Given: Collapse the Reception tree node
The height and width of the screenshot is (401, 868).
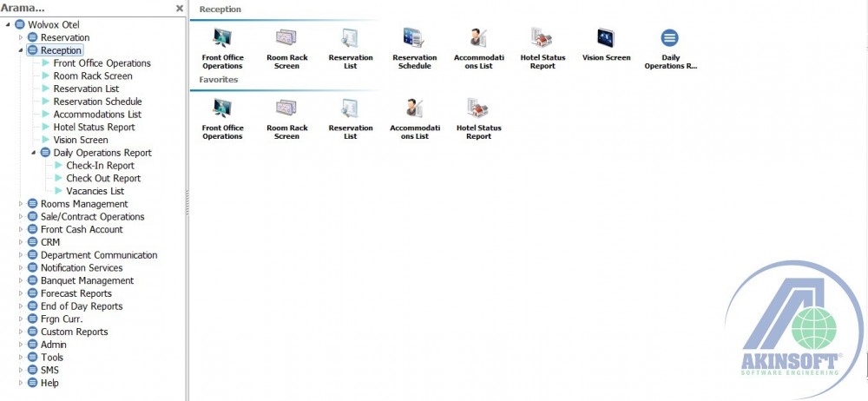Looking at the screenshot, I should [x=21, y=50].
